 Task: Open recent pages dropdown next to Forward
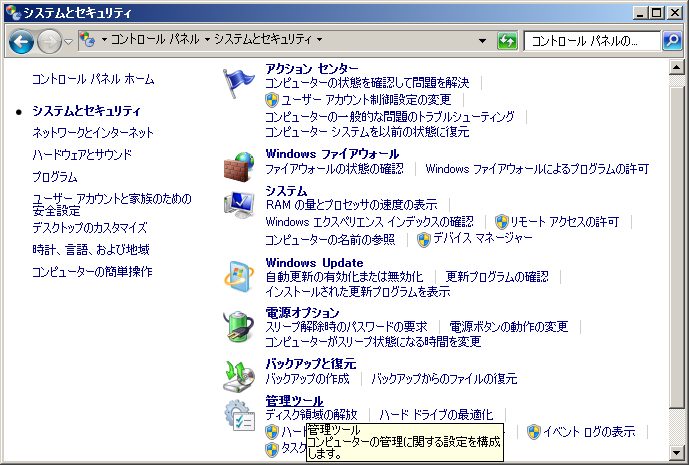[68, 42]
